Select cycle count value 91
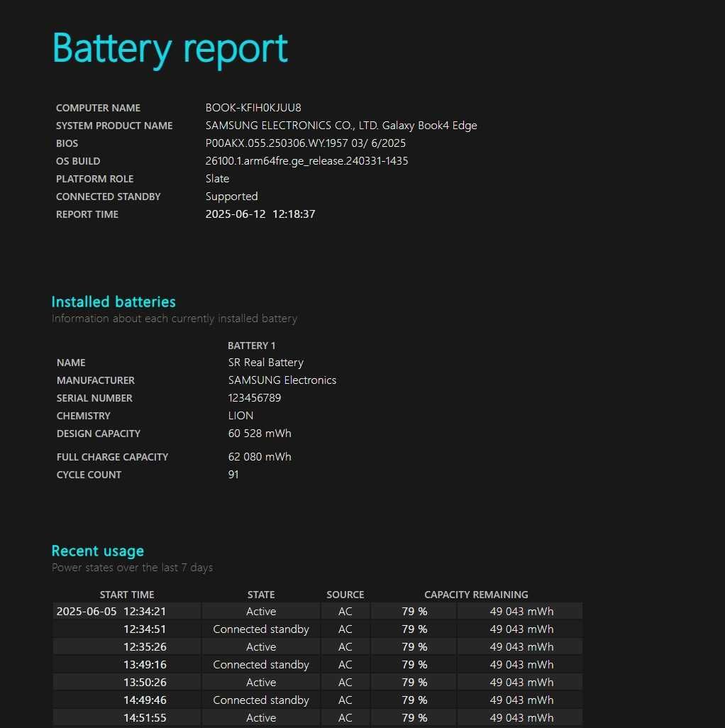Screen dimensions: 725x728 pyautogui.click(x=233, y=475)
